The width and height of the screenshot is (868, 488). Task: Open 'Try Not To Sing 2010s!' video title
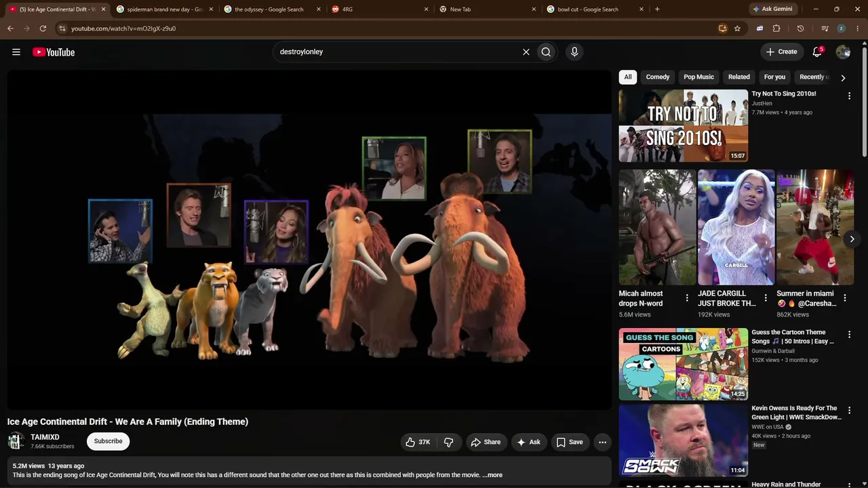point(784,94)
